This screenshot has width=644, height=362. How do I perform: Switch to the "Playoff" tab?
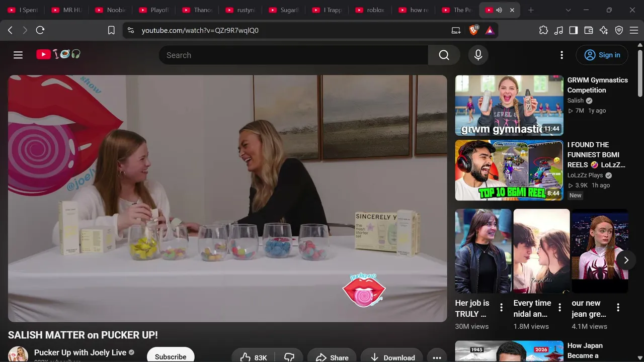click(153, 10)
